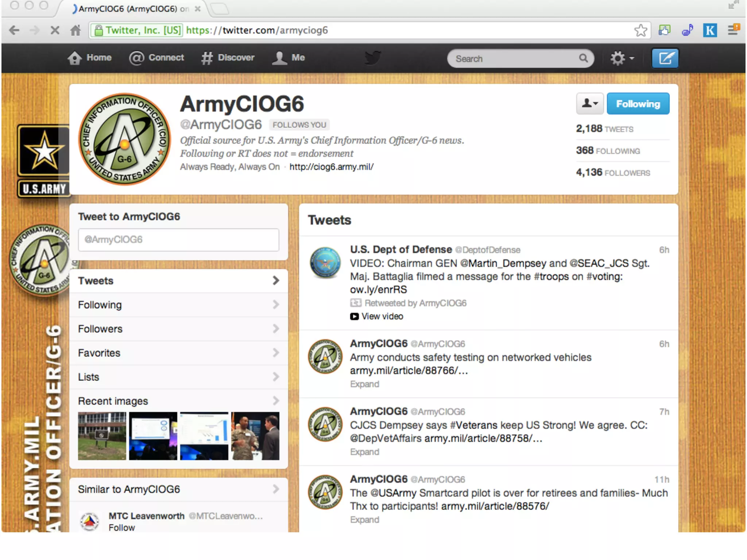Click the Twitter bird logo
The height and width of the screenshot is (560, 747).
[x=373, y=58]
